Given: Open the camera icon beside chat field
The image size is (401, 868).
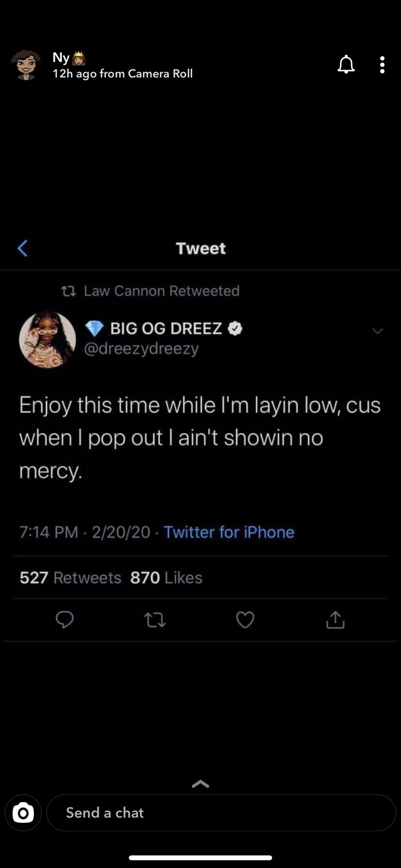Looking at the screenshot, I should [23, 813].
